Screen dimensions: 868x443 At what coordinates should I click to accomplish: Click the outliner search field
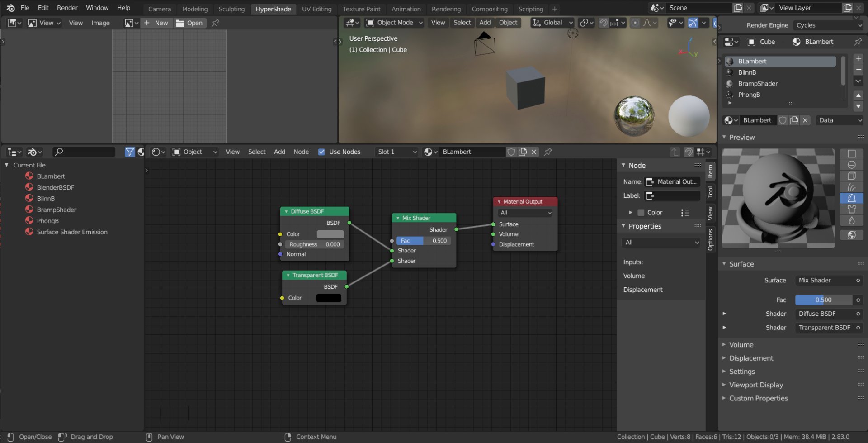pyautogui.click(x=84, y=152)
